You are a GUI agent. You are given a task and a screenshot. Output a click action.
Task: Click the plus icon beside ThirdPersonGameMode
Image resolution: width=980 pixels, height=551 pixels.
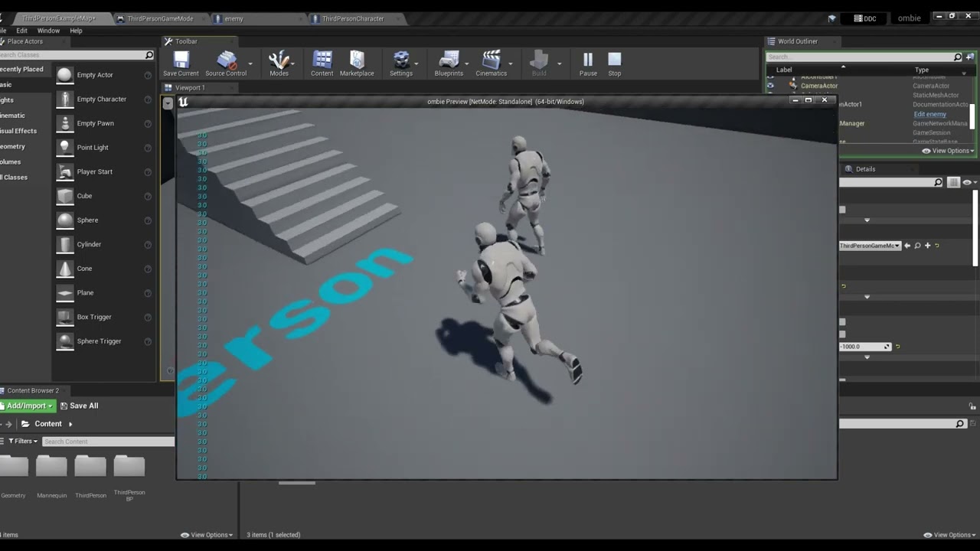tap(927, 246)
